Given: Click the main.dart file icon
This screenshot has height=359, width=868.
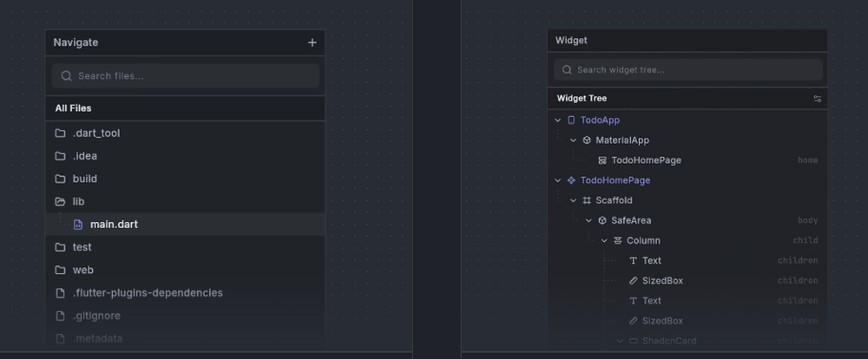Looking at the screenshot, I should pyautogui.click(x=78, y=225).
